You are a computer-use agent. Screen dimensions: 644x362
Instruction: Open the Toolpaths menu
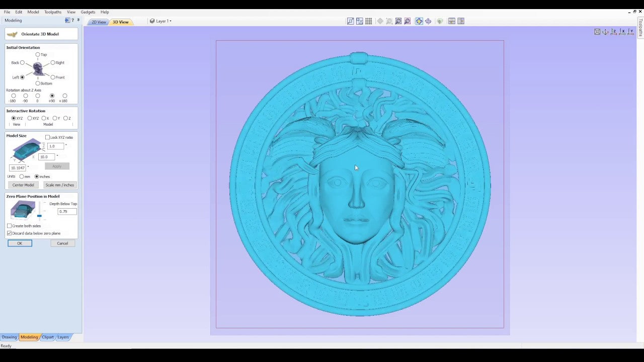coord(52,12)
